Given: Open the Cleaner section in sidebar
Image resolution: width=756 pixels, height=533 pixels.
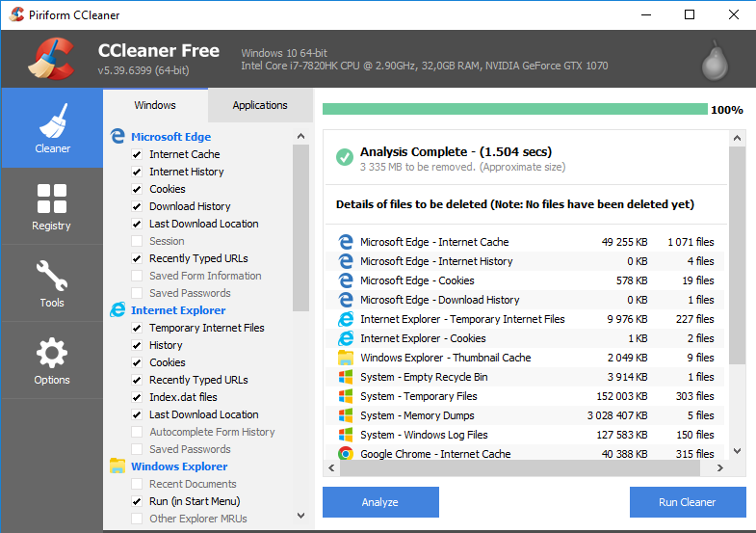Looking at the screenshot, I should click(52, 128).
